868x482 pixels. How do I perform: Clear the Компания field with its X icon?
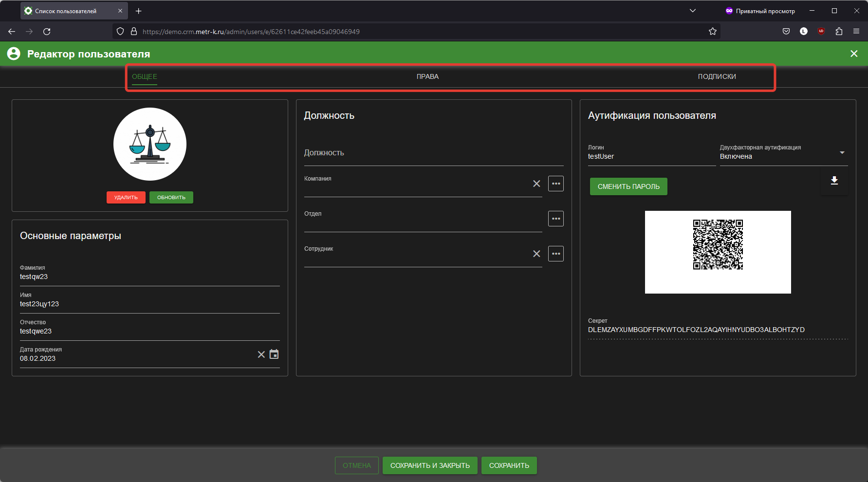536,184
